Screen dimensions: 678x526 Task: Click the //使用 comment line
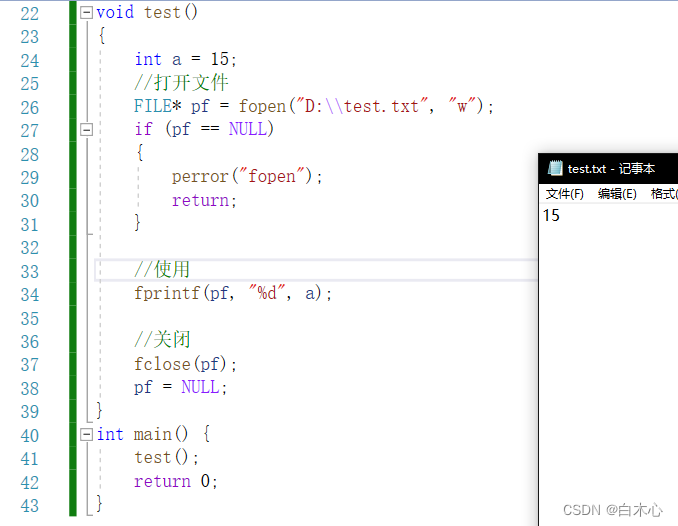pyautogui.click(x=162, y=269)
